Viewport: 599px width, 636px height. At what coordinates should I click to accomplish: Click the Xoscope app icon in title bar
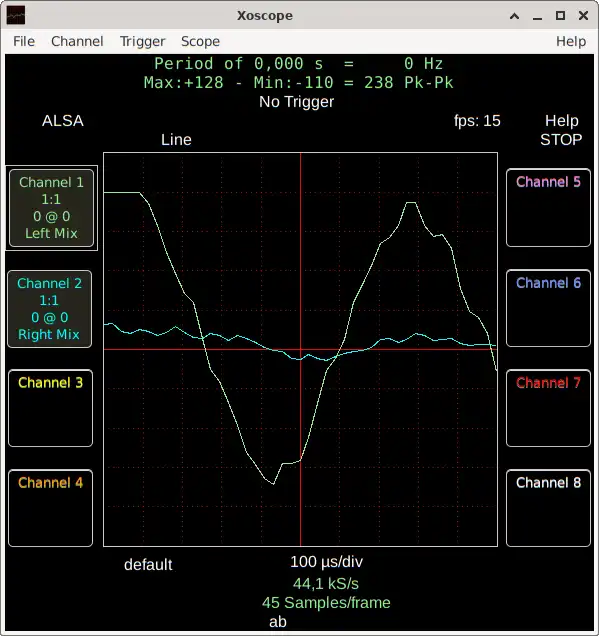[16, 15]
